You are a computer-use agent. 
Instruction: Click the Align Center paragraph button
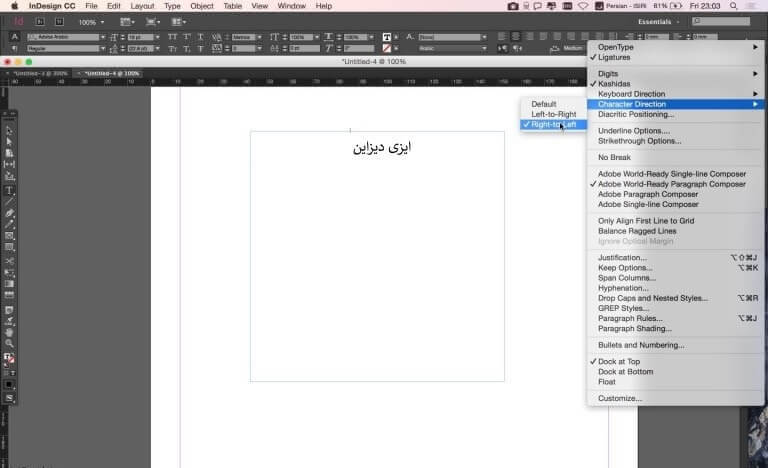tap(515, 37)
